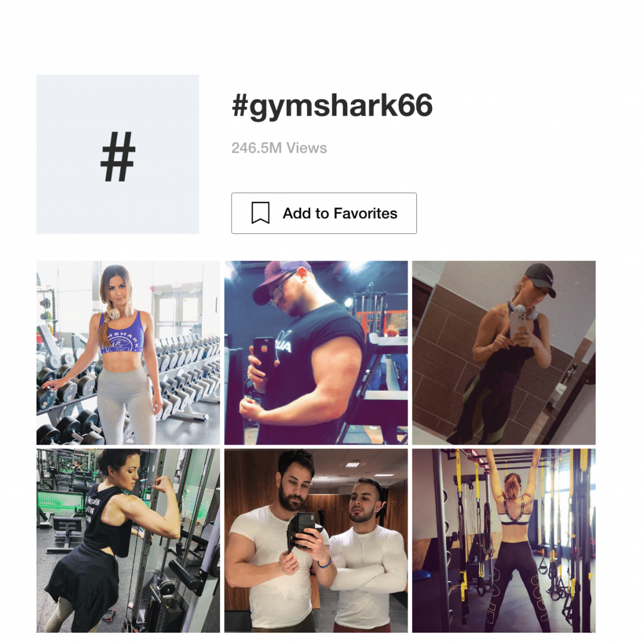Image resolution: width=644 pixels, height=644 pixels.
Task: Click Add to Favorites button
Action: tap(324, 213)
